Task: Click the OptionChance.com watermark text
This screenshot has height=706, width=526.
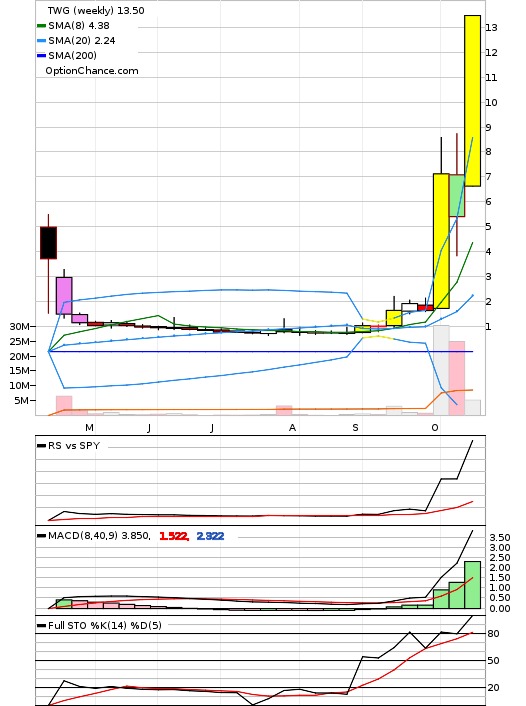Action: pos(92,71)
